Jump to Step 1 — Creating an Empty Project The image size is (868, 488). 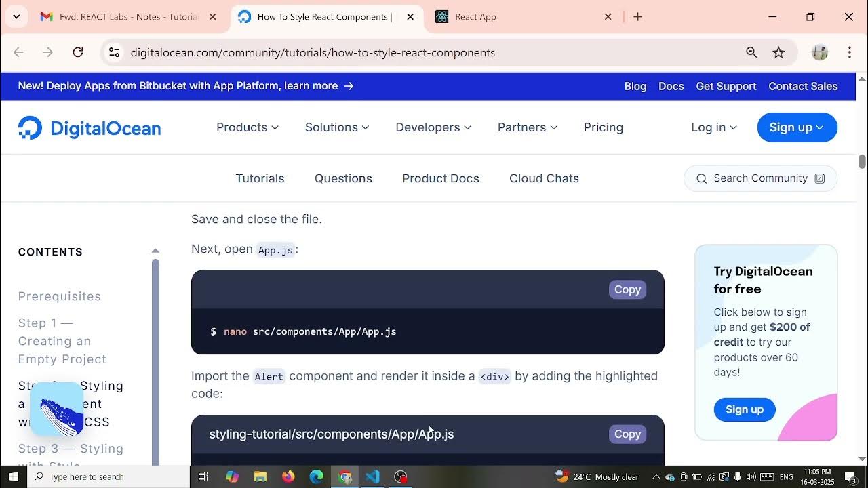click(62, 341)
